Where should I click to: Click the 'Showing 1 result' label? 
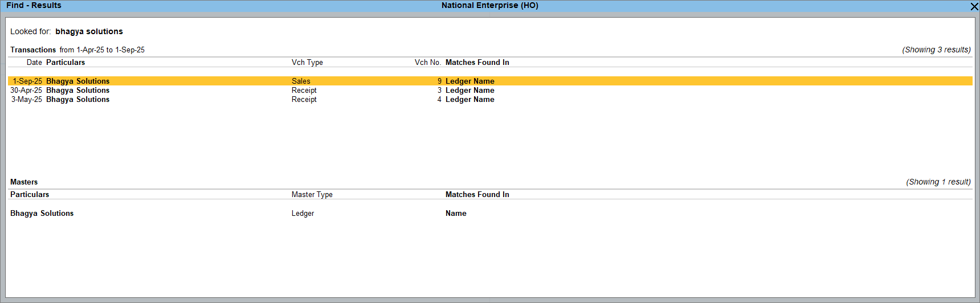click(938, 182)
